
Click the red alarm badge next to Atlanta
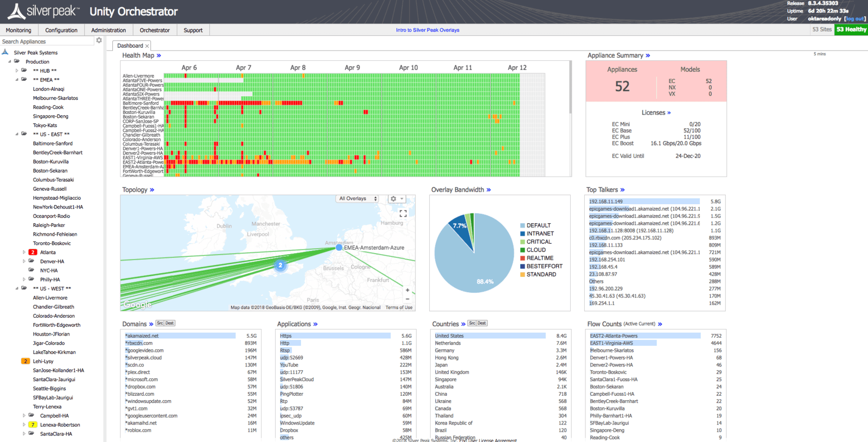coord(33,252)
